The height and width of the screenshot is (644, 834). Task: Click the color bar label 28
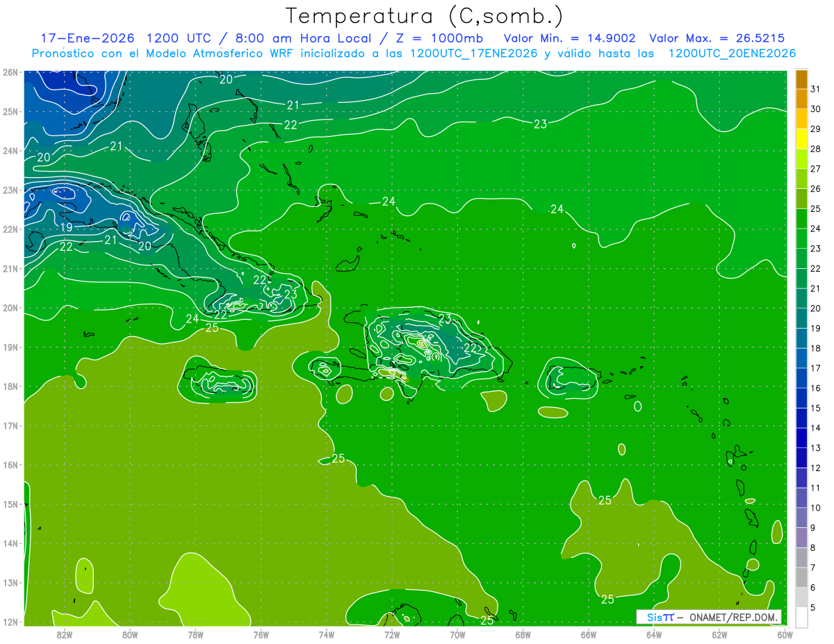click(x=816, y=149)
